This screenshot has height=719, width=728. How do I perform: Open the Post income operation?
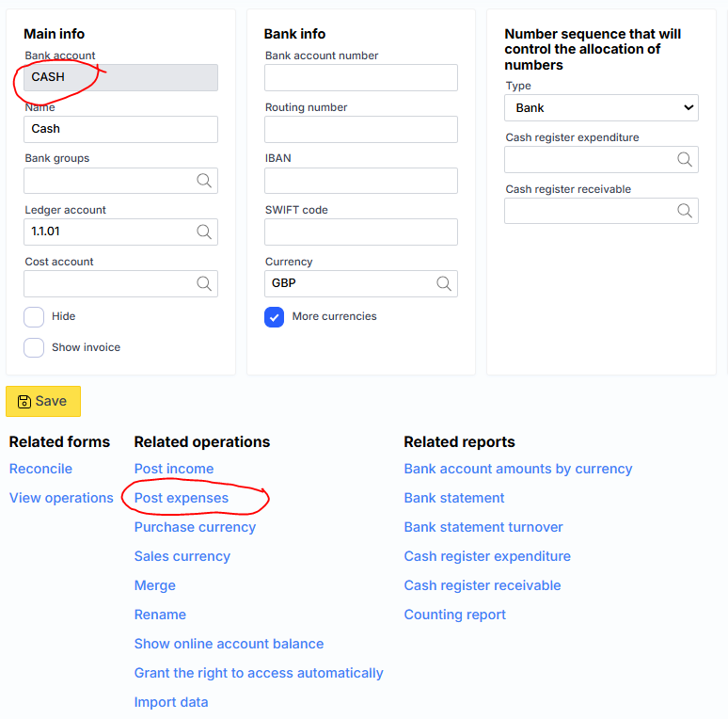coord(174,469)
